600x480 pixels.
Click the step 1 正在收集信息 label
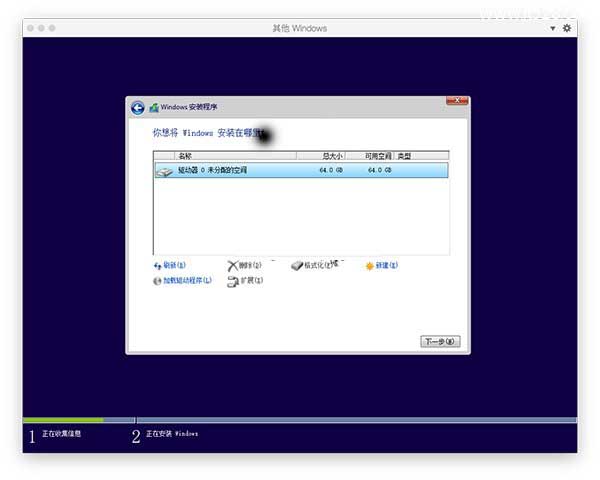(61, 434)
